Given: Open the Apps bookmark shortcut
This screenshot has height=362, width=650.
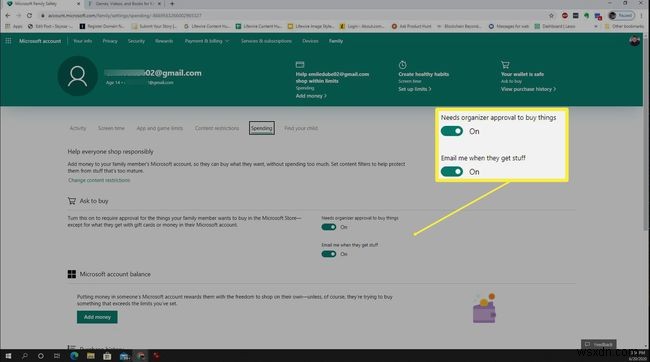Looking at the screenshot, I should click(14, 26).
